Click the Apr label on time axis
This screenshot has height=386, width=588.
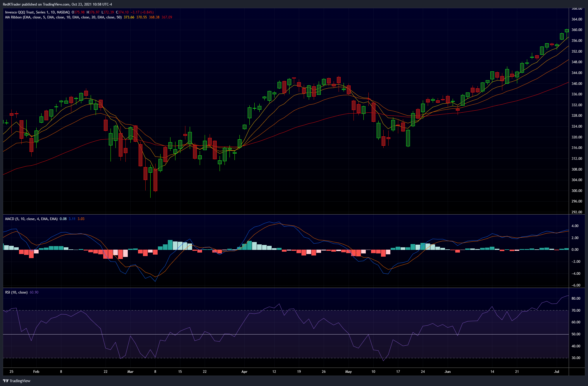coord(244,372)
